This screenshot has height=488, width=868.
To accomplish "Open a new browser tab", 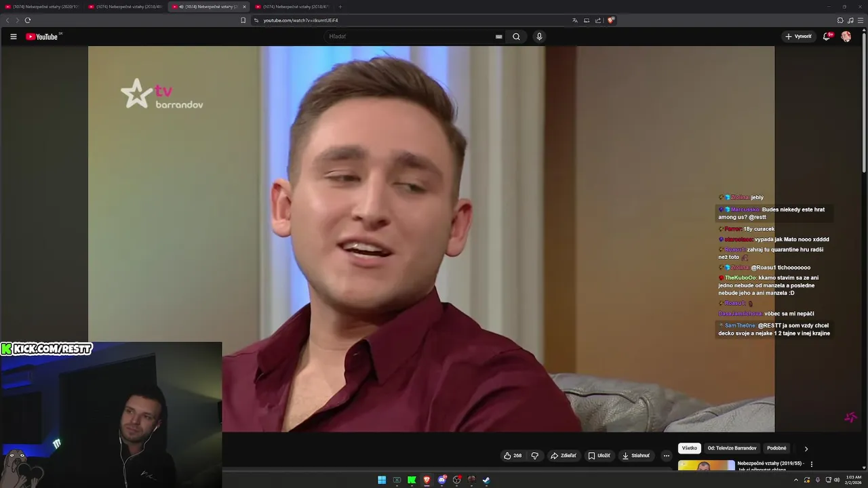I will point(340,7).
